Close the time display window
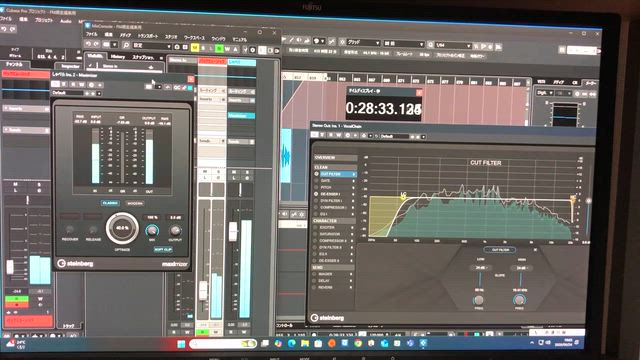Viewport: 640px width, 360px height. point(419,93)
